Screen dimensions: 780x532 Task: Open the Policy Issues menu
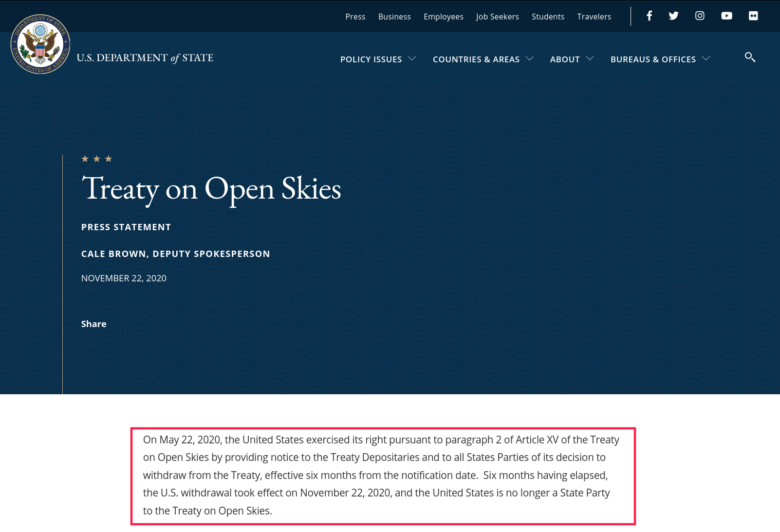click(x=371, y=59)
